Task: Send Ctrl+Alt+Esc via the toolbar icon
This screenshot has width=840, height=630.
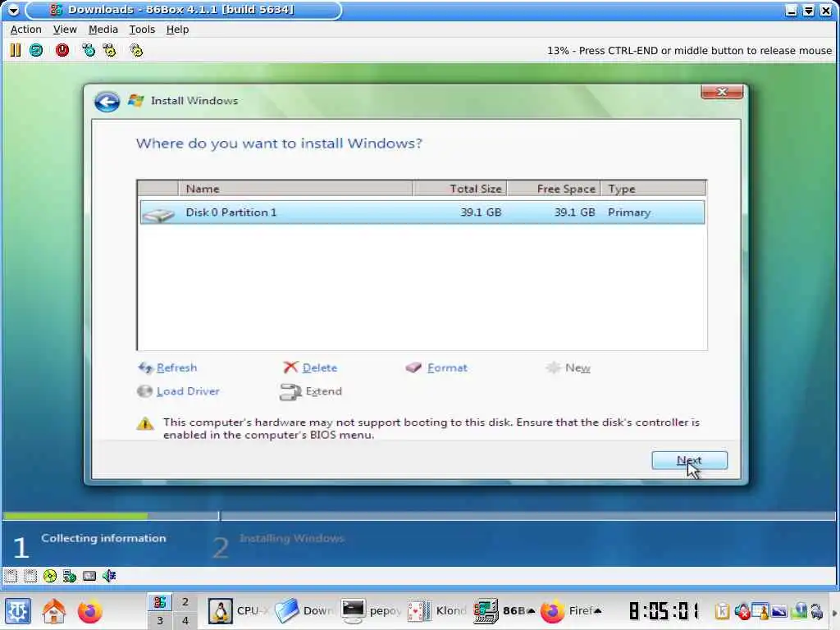Action: click(110, 50)
